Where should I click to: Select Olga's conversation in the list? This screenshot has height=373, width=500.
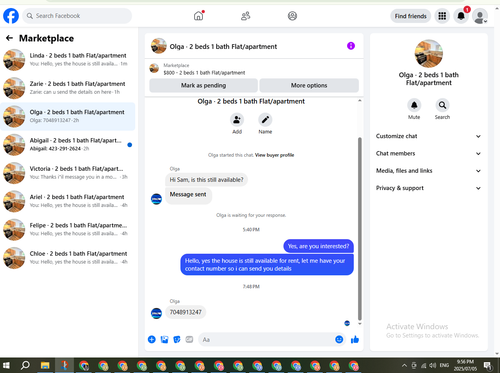(x=68, y=116)
